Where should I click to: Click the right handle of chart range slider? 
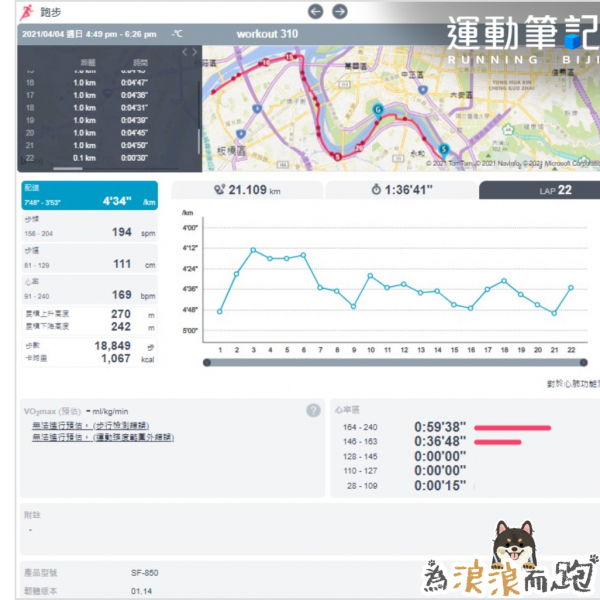[584, 362]
